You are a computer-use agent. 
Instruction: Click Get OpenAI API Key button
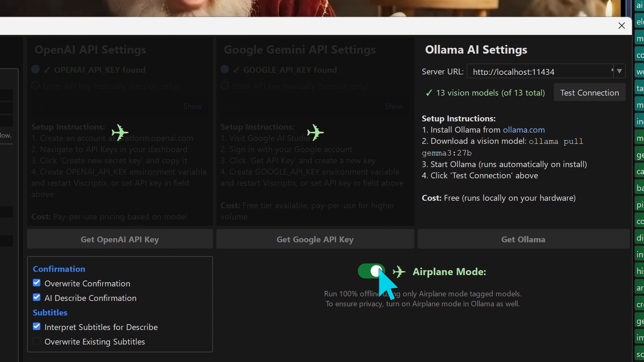click(x=120, y=239)
